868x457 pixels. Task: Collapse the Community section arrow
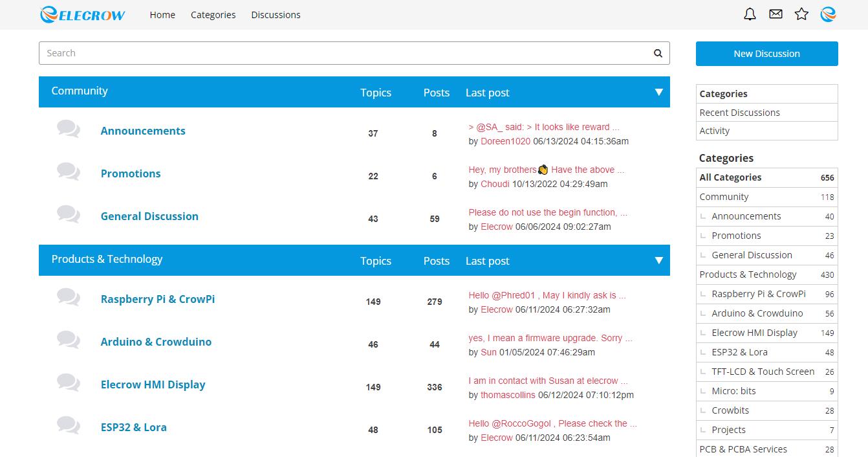point(658,92)
